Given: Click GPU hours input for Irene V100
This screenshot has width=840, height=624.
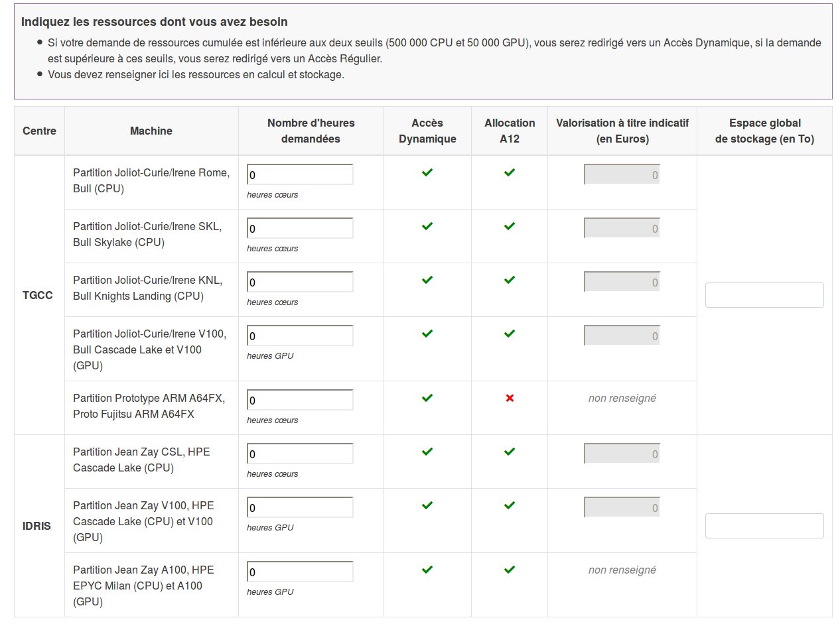Looking at the screenshot, I should [300, 336].
